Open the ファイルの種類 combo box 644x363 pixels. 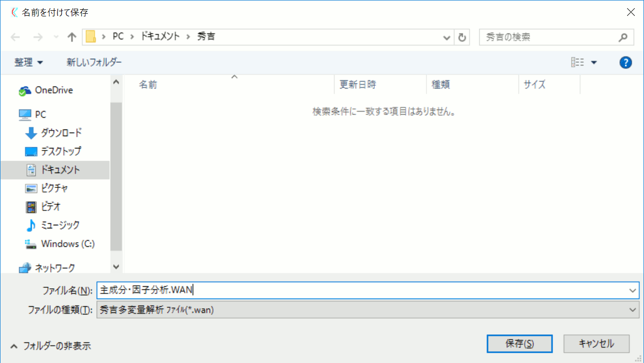point(368,310)
